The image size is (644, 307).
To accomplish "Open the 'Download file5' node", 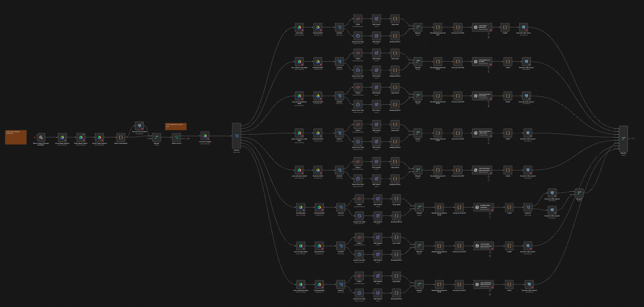I will pos(318,170).
